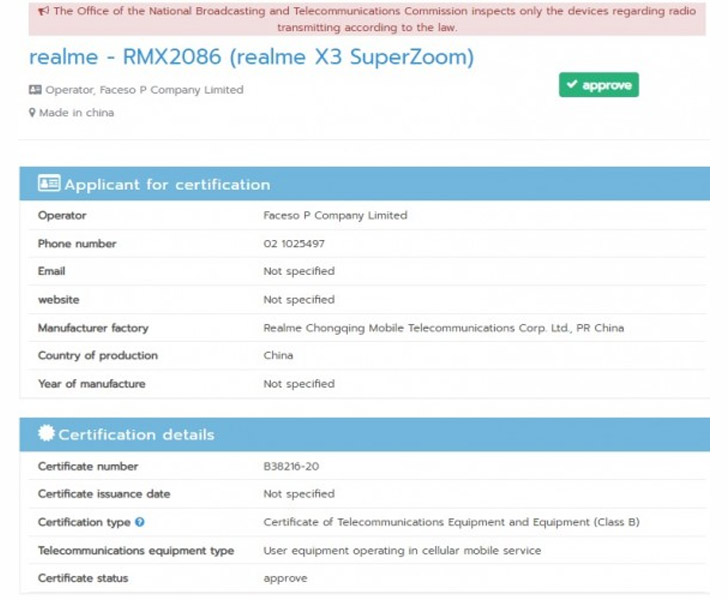This screenshot has height=600, width=728.
Task: Select 'Realme Chongqing Mobile Telecommunications Corp.' value
Action: tap(443, 328)
